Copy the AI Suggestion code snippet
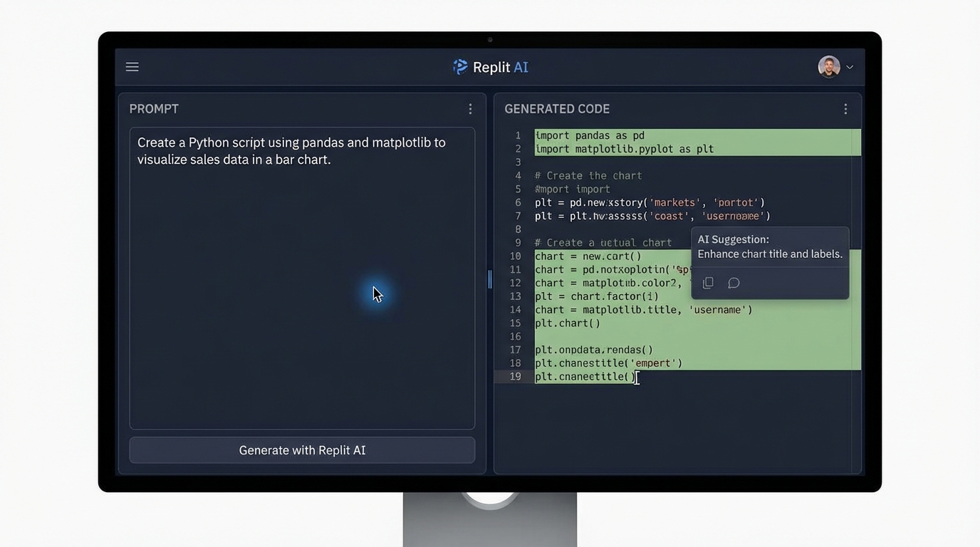 coord(708,283)
